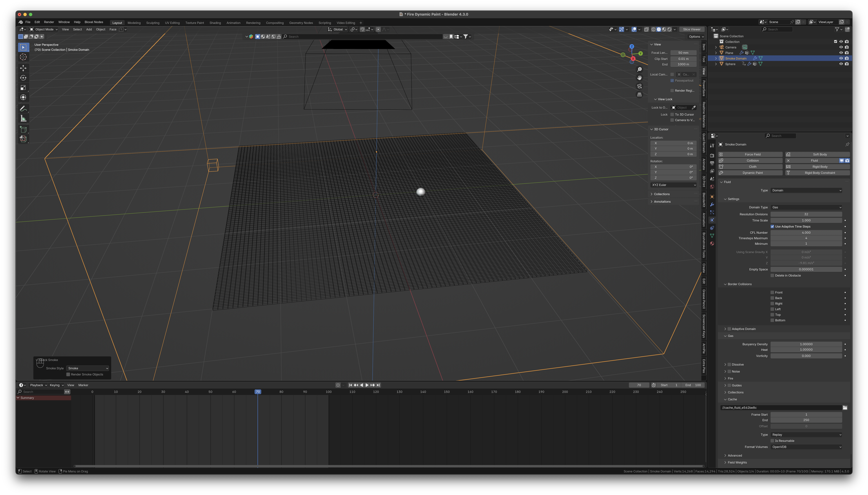Select the Annotate tool
868x495 pixels.
coord(23,109)
